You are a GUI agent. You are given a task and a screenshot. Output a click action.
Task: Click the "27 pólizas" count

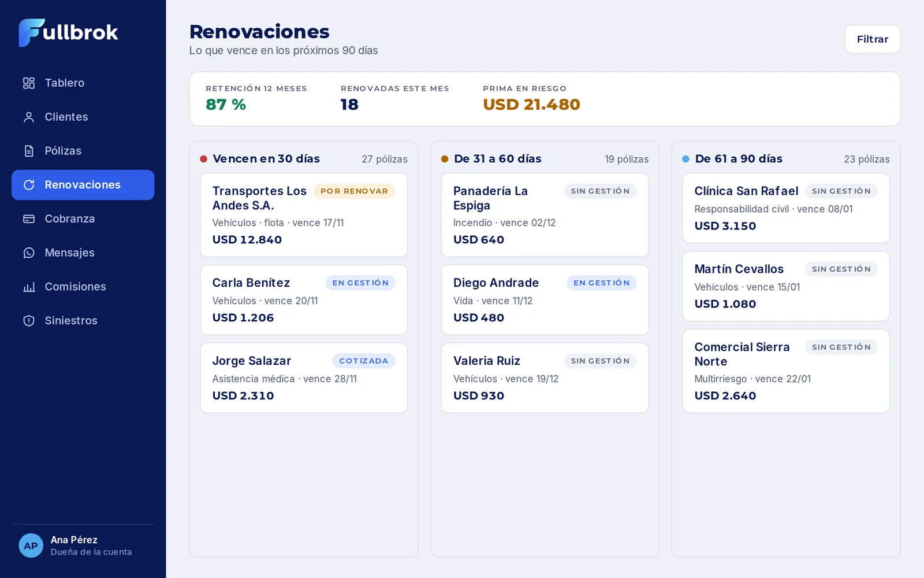385,159
